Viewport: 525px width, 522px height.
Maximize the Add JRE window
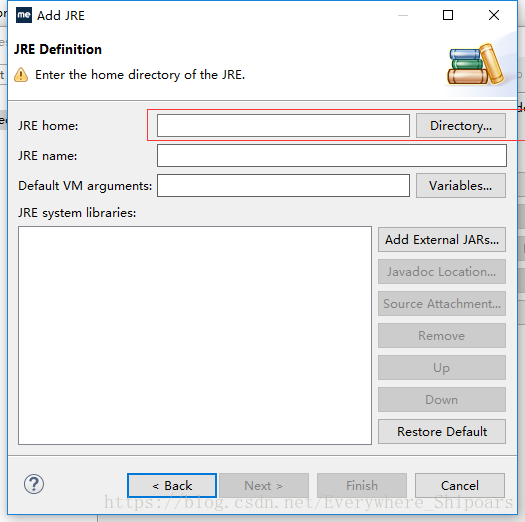448,15
